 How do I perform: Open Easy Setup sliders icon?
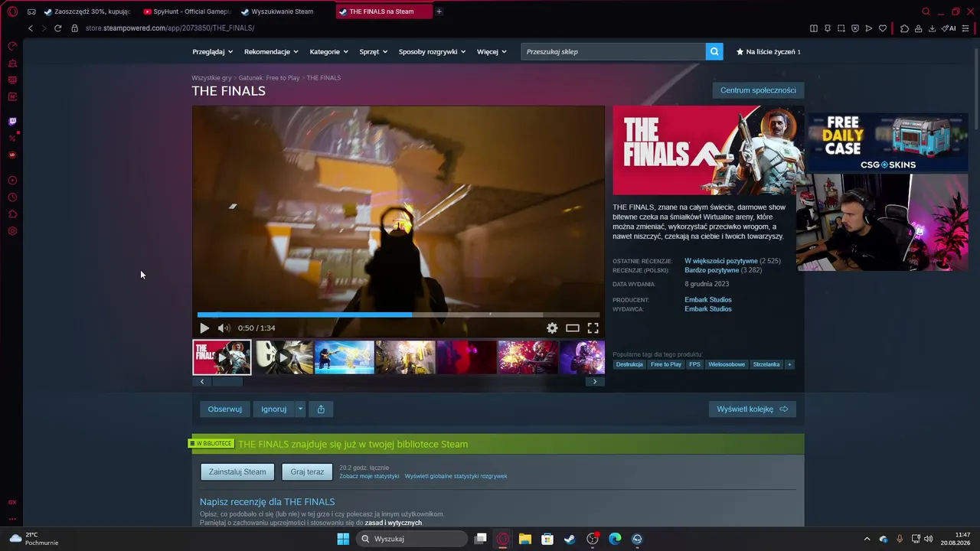click(x=965, y=28)
